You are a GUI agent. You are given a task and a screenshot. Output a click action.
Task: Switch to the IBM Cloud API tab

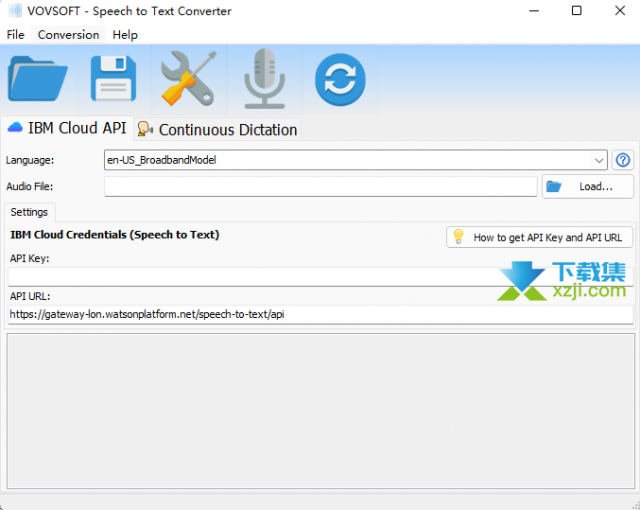pos(67,128)
